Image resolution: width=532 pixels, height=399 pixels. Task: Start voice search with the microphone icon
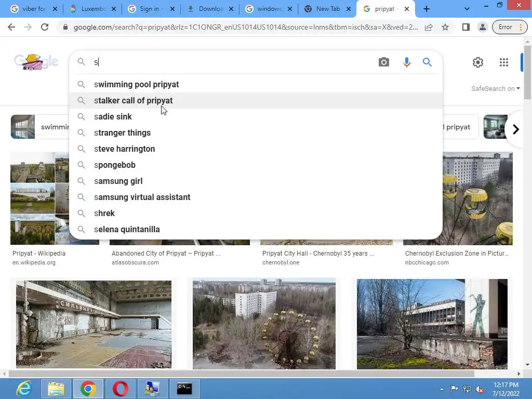pyautogui.click(x=406, y=62)
